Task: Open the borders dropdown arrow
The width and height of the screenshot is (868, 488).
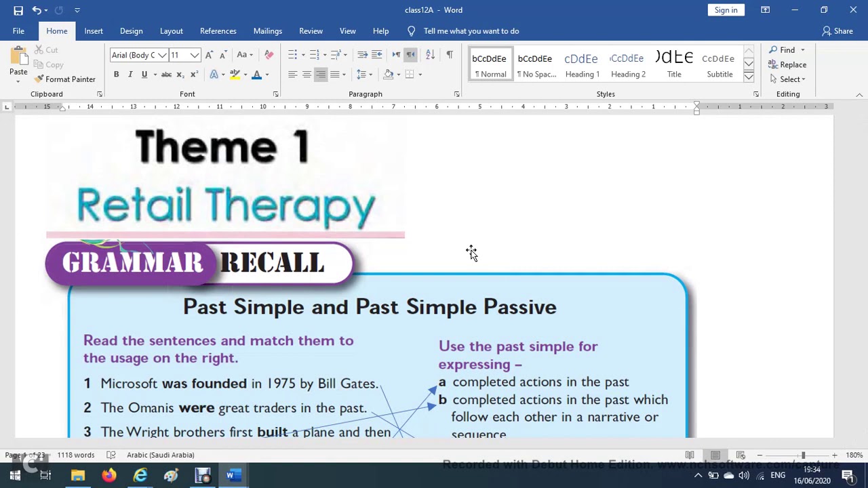Action: [x=420, y=75]
